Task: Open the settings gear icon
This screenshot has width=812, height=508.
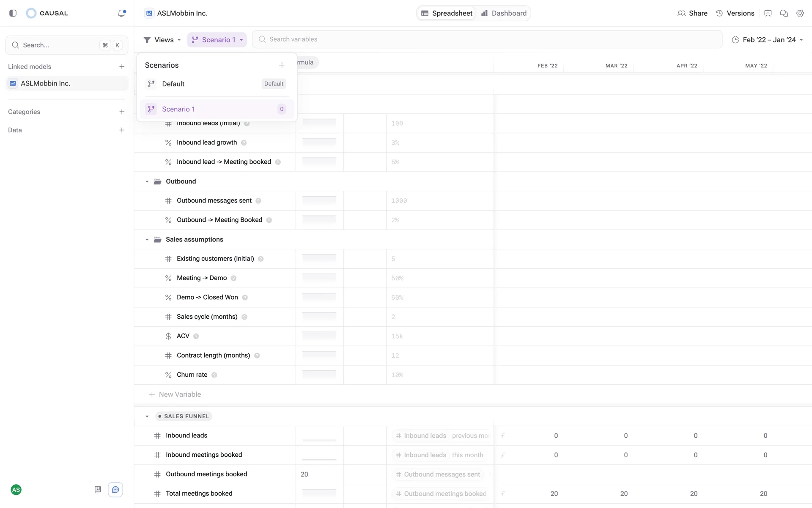Action: pyautogui.click(x=800, y=13)
